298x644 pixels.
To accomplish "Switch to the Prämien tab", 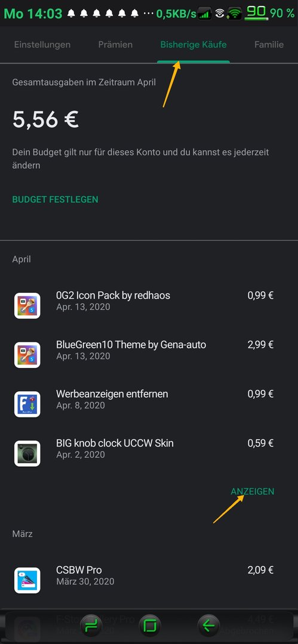I will 115,44.
